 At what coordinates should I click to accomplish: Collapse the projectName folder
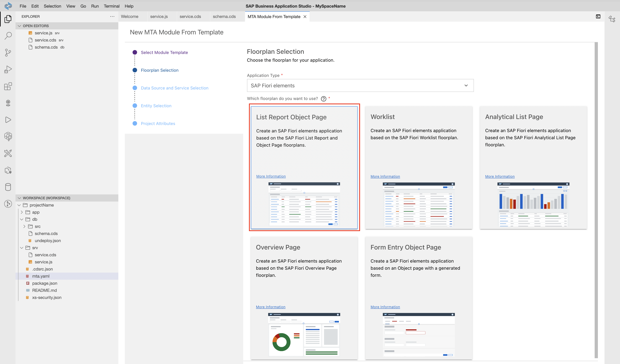pos(19,205)
